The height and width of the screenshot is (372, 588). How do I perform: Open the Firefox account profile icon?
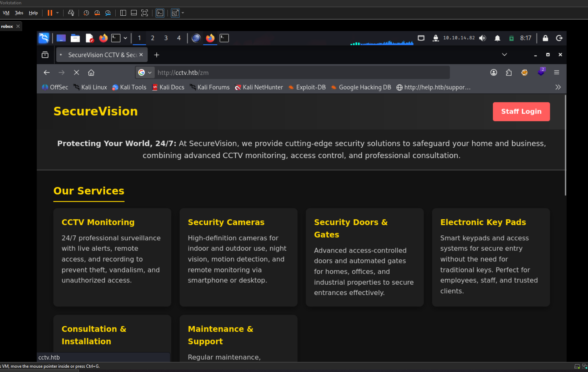pos(493,72)
